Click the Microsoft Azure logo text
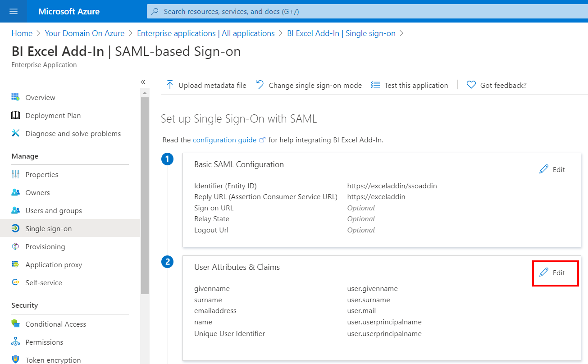This screenshot has height=364, width=588. click(69, 11)
